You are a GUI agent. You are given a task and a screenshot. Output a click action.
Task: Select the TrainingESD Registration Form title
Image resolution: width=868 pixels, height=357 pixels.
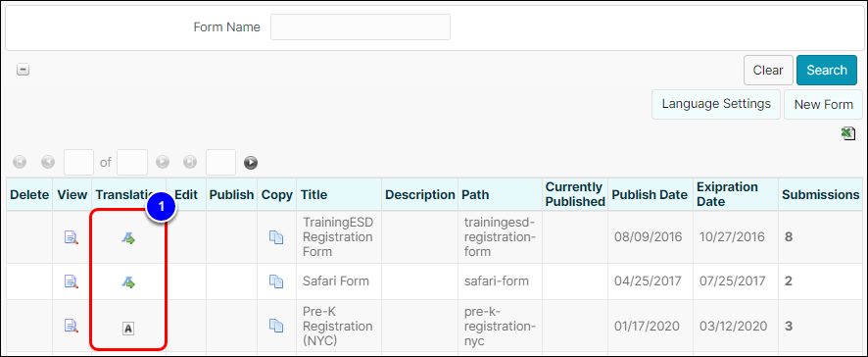338,237
